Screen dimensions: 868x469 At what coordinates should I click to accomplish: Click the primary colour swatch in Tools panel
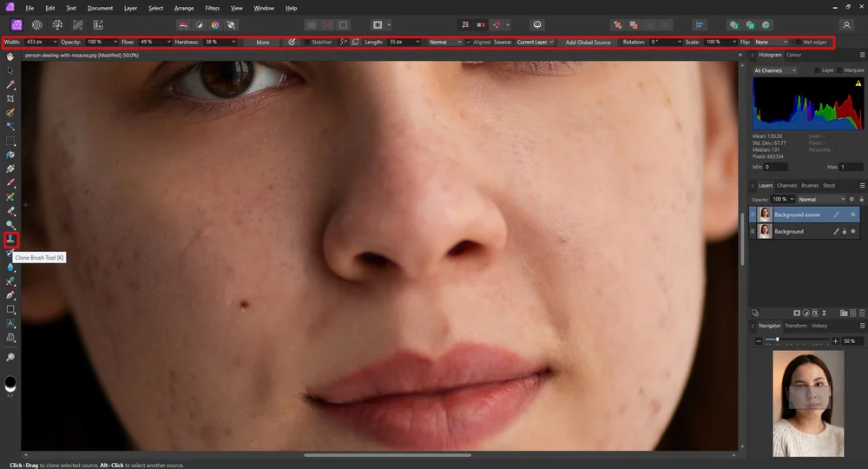pyautogui.click(x=10, y=381)
